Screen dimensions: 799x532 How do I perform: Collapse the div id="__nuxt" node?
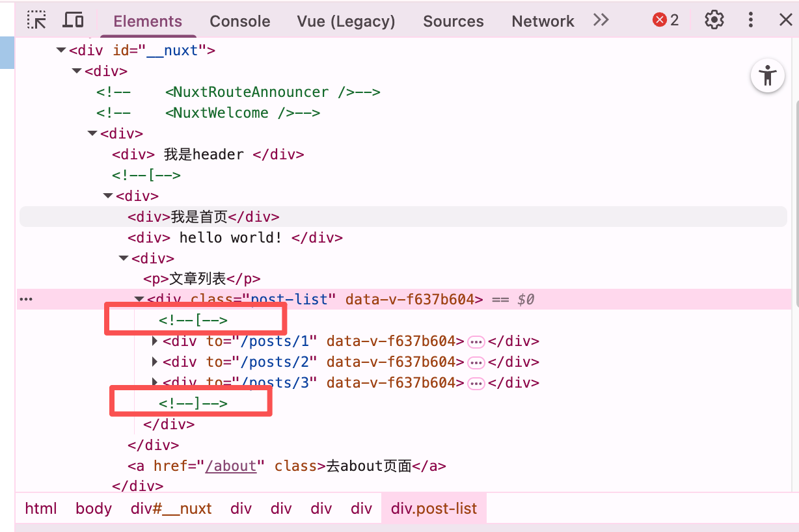tap(61, 50)
